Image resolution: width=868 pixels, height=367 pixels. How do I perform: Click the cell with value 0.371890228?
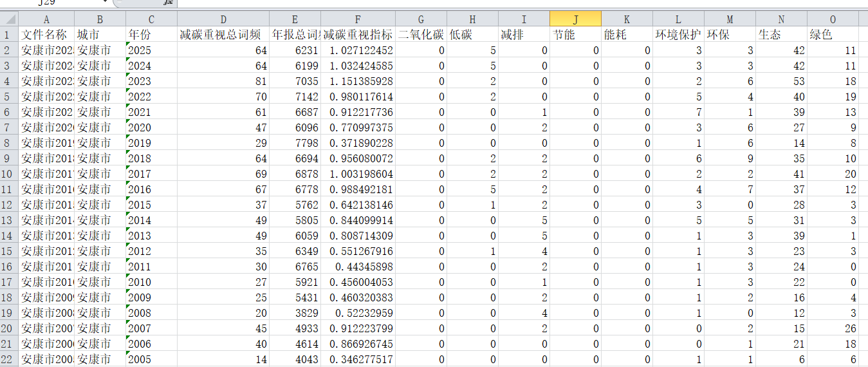pyautogui.click(x=358, y=143)
